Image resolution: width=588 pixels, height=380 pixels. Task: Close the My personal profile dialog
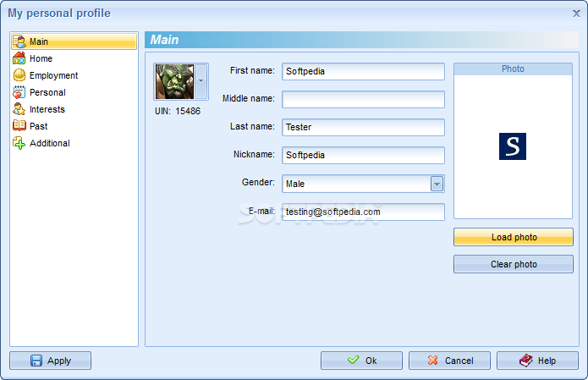(576, 14)
